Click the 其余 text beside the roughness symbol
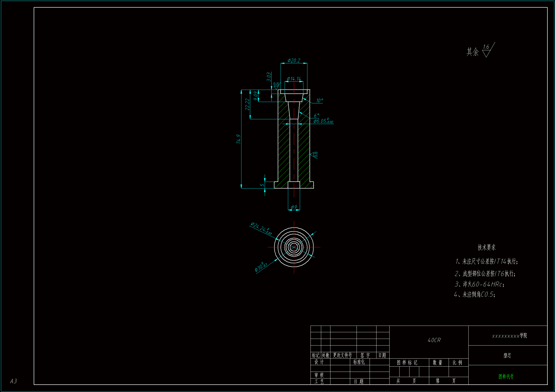This screenshot has height=392, width=555. [x=472, y=52]
